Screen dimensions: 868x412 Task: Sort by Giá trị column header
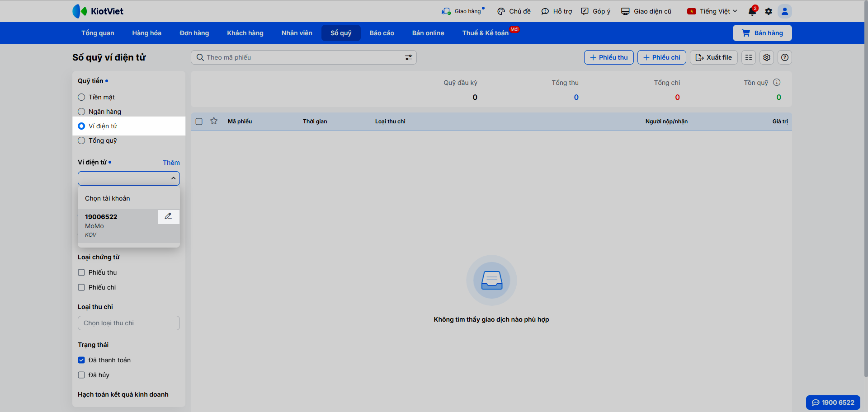(x=780, y=122)
